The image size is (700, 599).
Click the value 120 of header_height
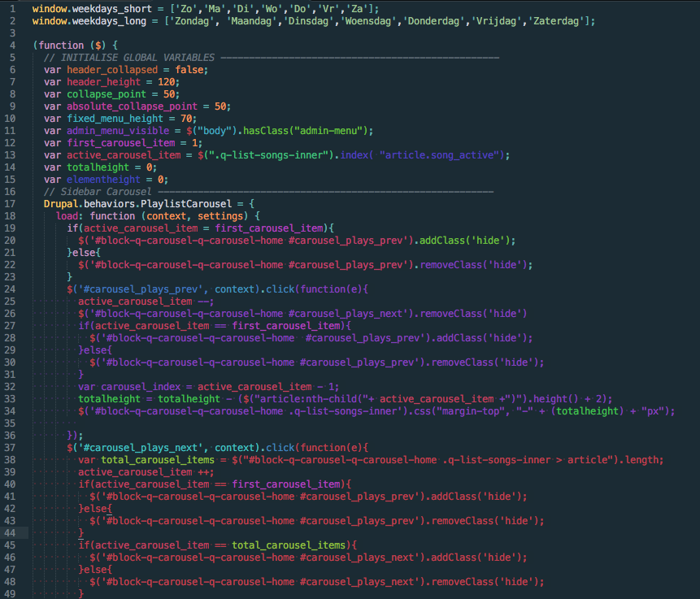(167, 81)
